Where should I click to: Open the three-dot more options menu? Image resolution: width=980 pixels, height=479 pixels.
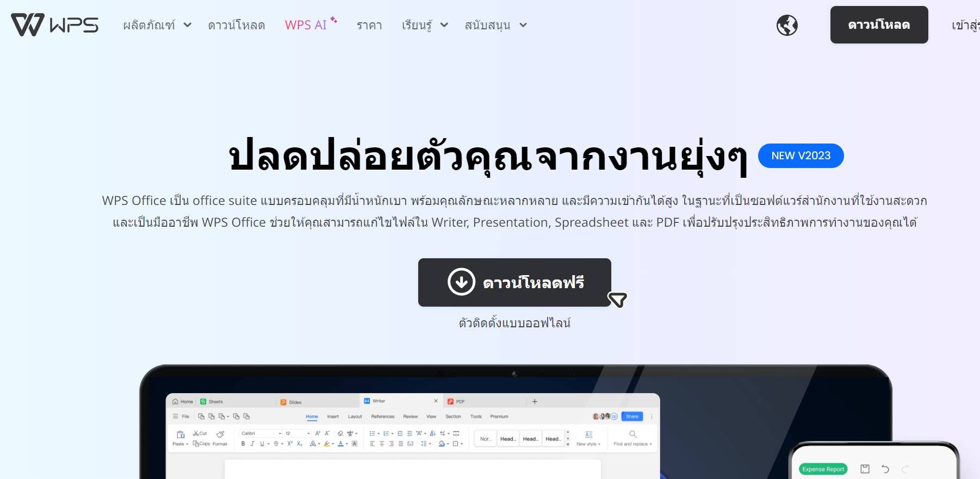click(x=652, y=416)
